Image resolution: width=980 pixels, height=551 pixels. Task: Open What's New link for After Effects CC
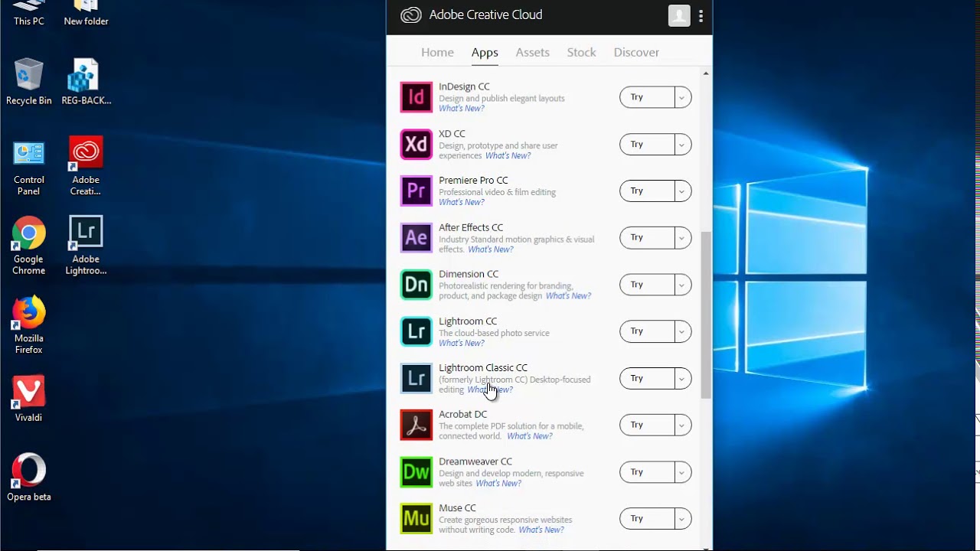490,249
